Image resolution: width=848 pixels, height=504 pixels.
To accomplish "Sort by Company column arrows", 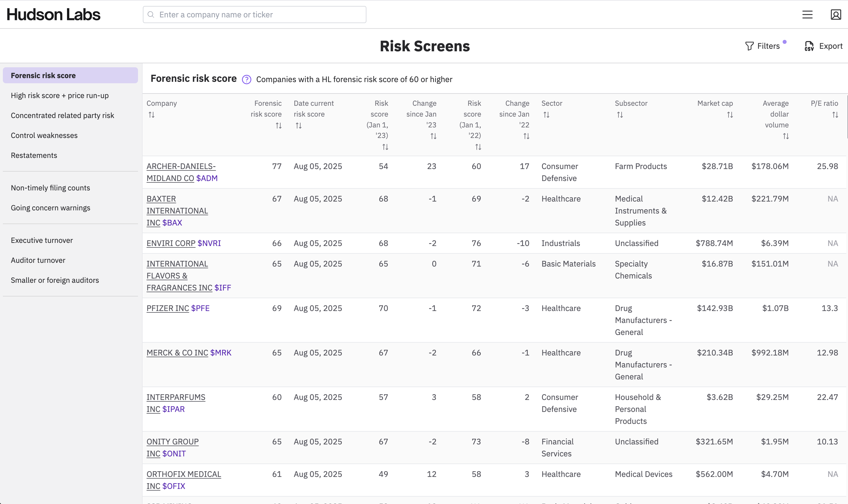I will (x=151, y=115).
